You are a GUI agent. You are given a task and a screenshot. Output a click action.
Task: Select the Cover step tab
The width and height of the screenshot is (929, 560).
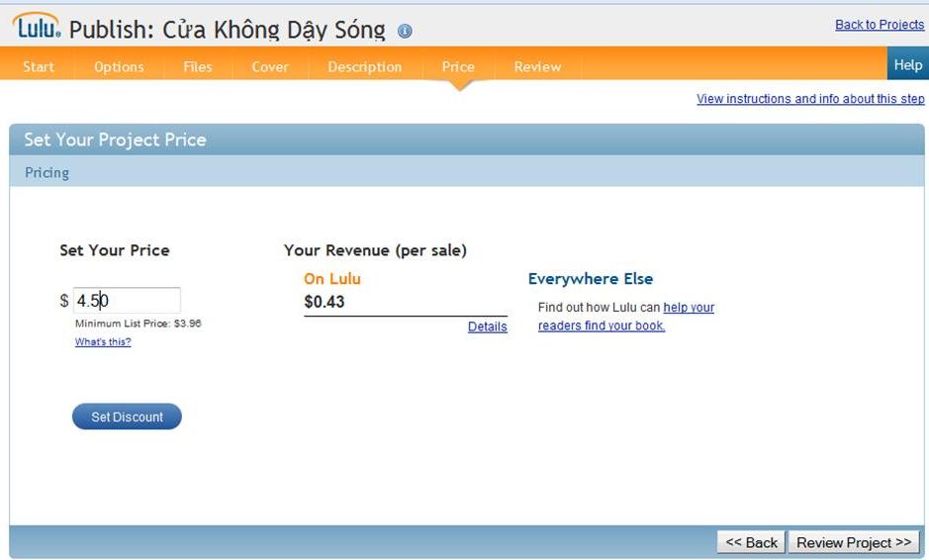[x=270, y=67]
